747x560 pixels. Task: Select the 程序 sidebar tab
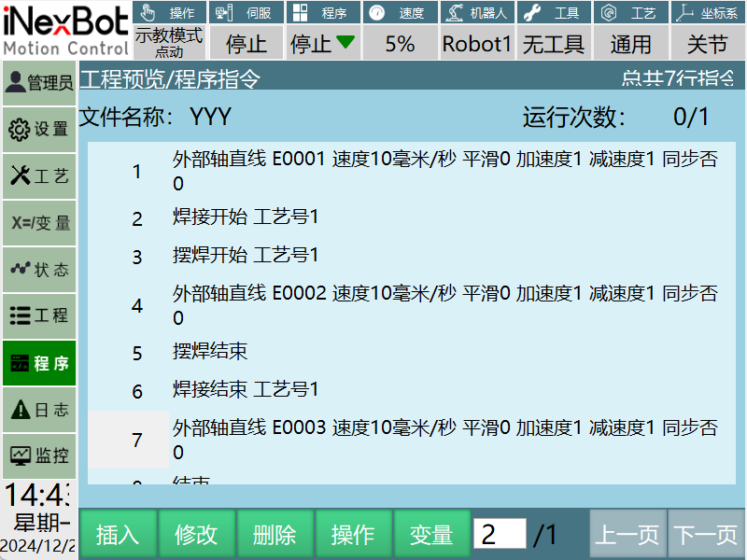pos(38,363)
